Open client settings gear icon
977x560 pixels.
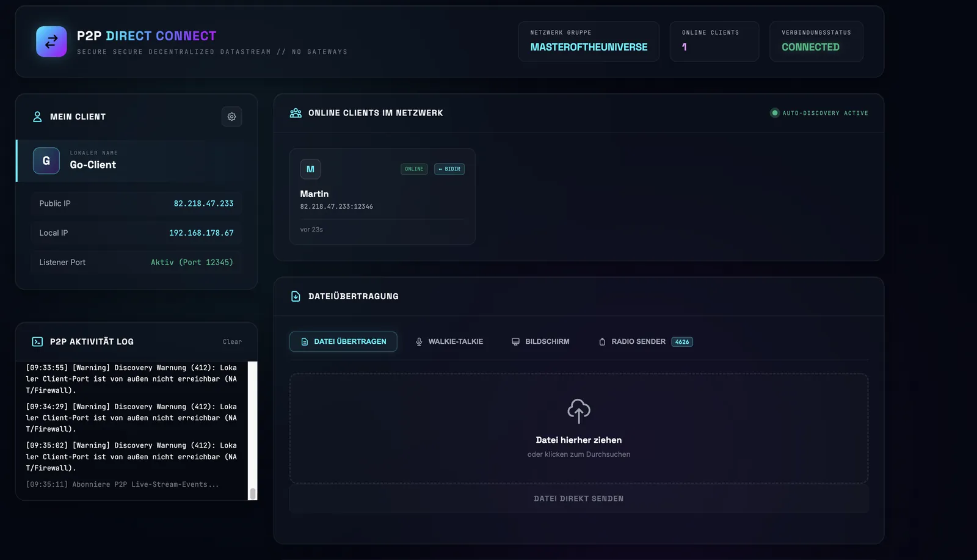232,117
